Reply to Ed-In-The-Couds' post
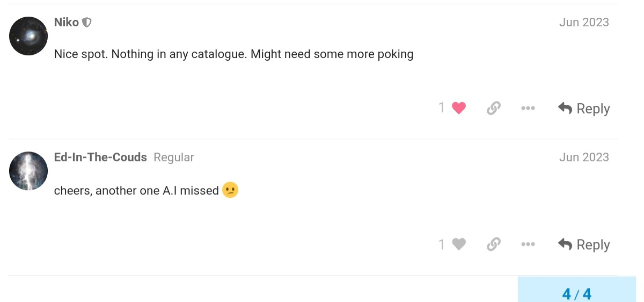Screen dimensions: 644x302 coord(584,245)
